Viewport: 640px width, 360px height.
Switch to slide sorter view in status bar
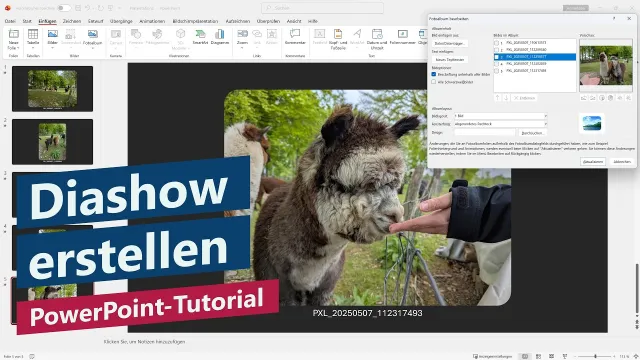tap(538, 356)
